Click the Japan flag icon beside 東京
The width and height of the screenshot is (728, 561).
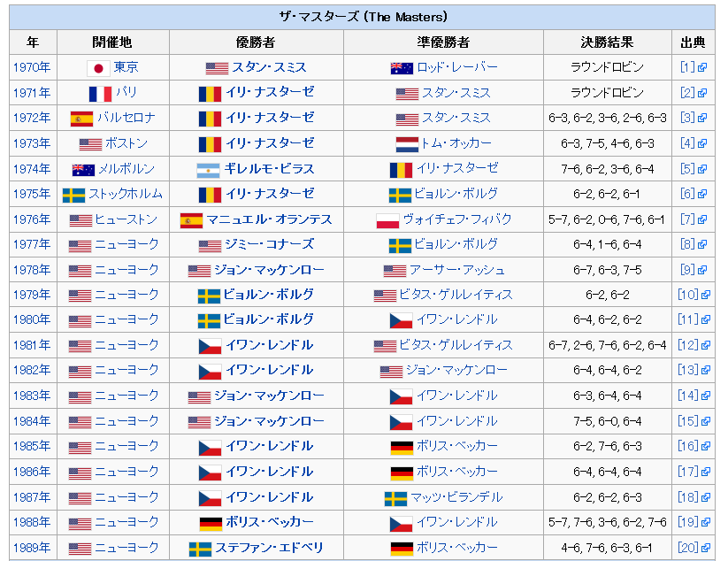click(98, 68)
